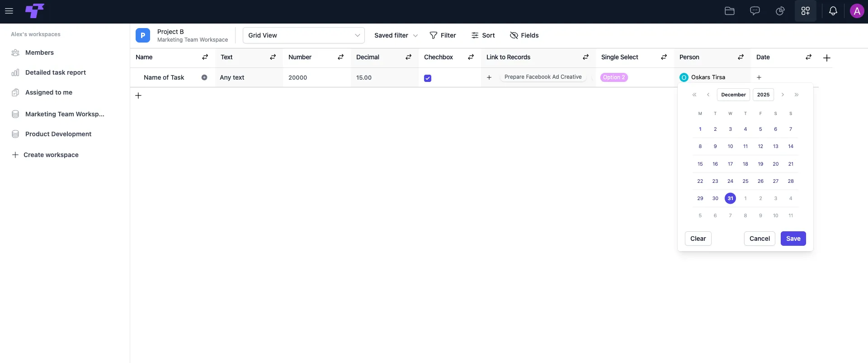Click the Project B blue P icon

coord(143,35)
